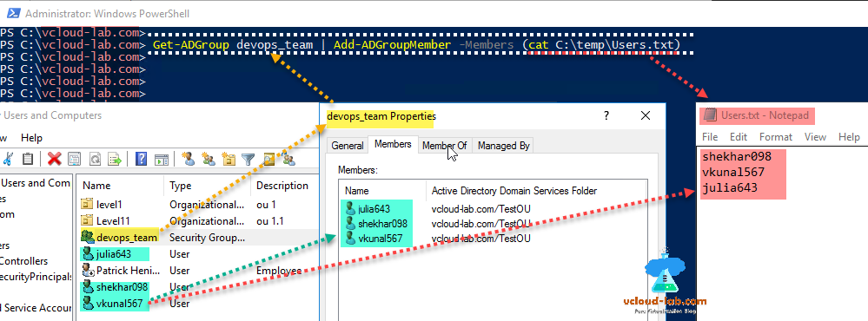Click the Filter funnel toolbar icon
Image resolution: width=868 pixels, height=321 pixels.
coord(248,159)
